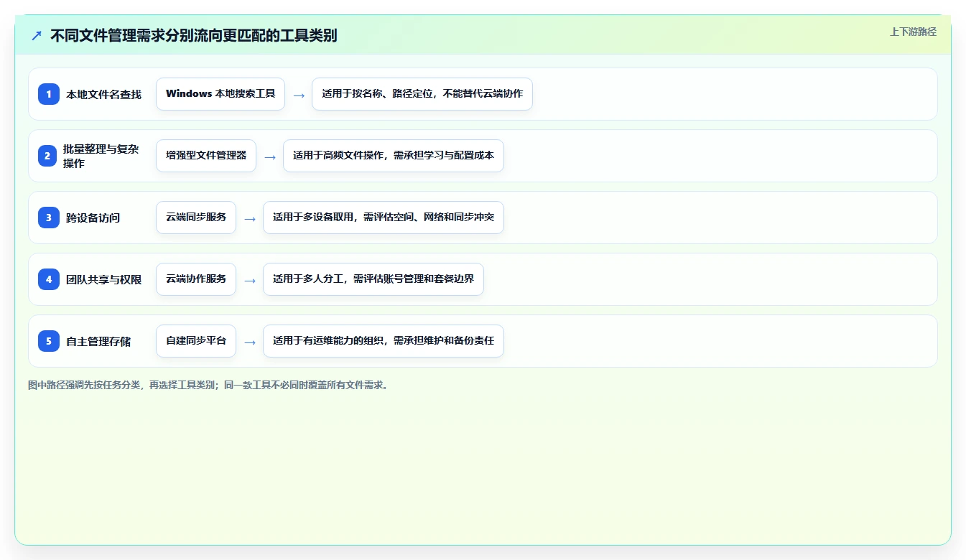This screenshot has width=966, height=560.
Task: Click the 适用于多人分工 description box
Action: (373, 279)
